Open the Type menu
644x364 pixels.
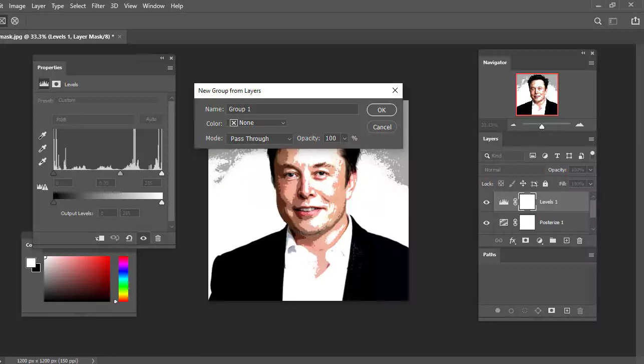(58, 6)
